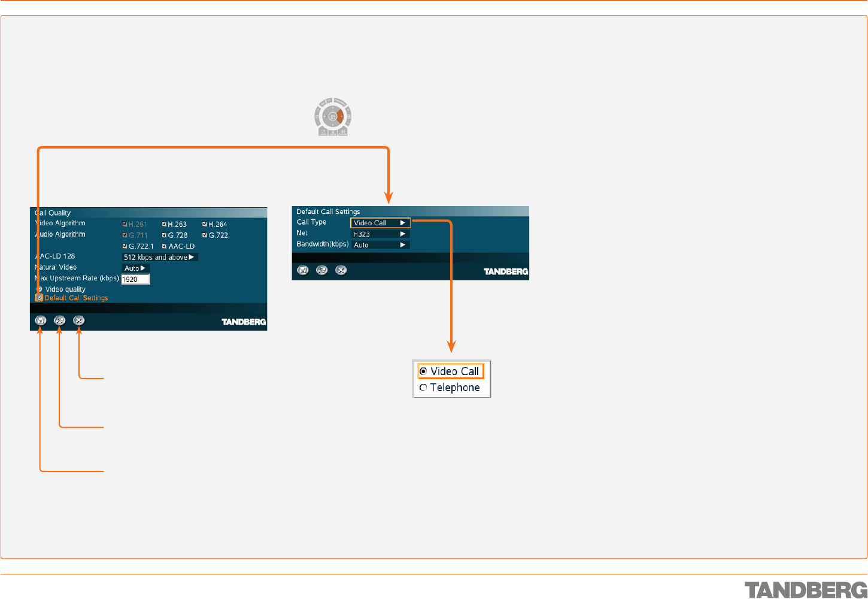Click the cancel X icon in Default Call Settings panel
The width and height of the screenshot is (868, 599).
pyautogui.click(x=341, y=270)
